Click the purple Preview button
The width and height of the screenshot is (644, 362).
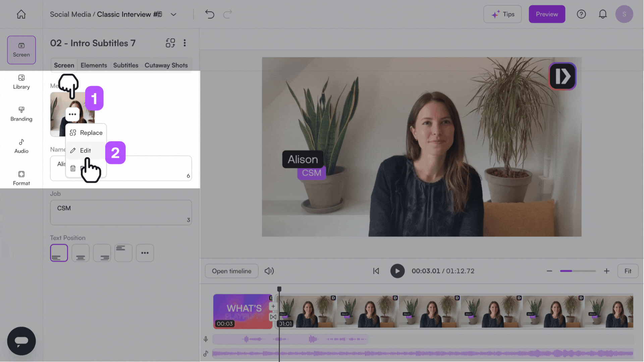[x=547, y=14]
